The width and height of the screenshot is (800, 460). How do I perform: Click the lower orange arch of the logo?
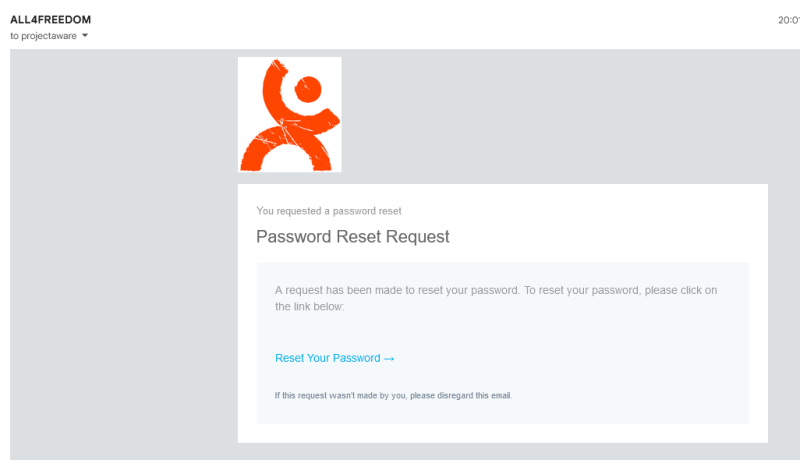point(286,149)
